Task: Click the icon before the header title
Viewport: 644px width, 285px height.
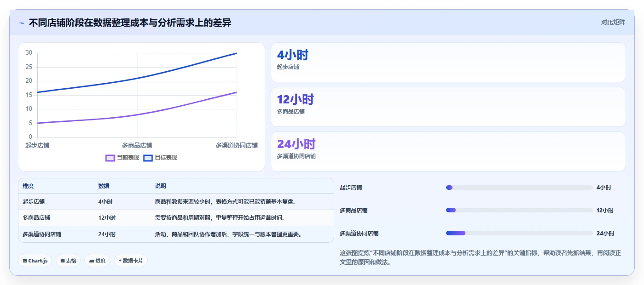Action: pos(22,23)
